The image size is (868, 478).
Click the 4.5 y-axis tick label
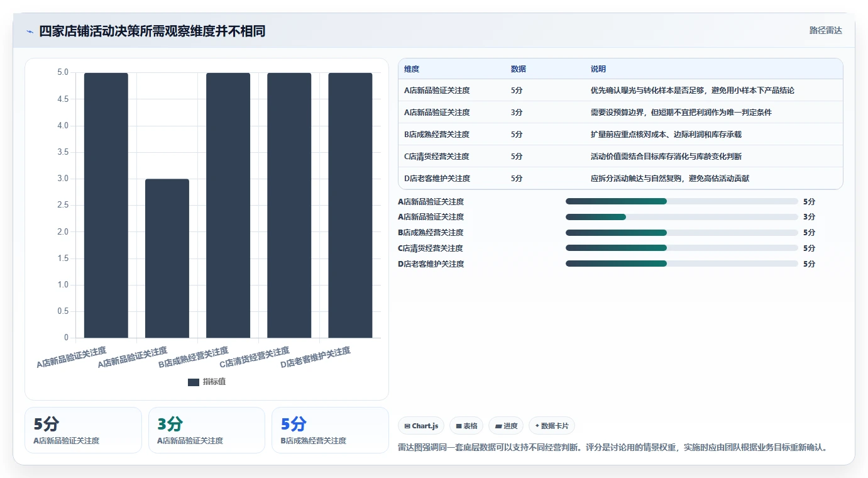pos(63,99)
